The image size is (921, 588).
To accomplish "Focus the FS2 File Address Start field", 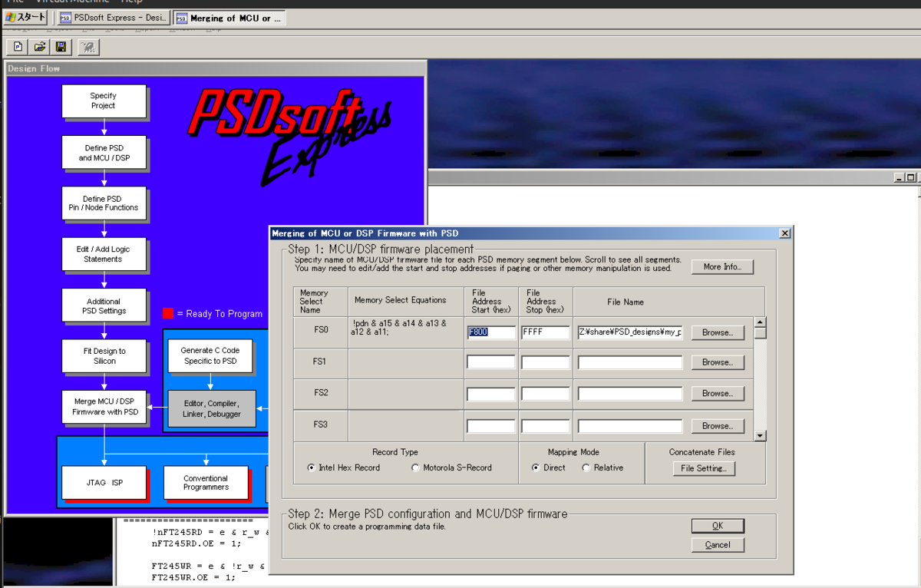I will pyautogui.click(x=490, y=394).
